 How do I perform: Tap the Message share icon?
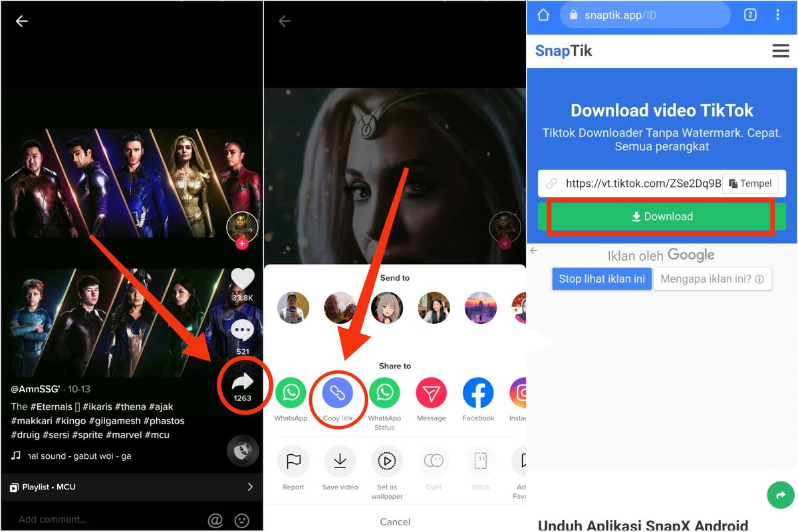(432, 393)
